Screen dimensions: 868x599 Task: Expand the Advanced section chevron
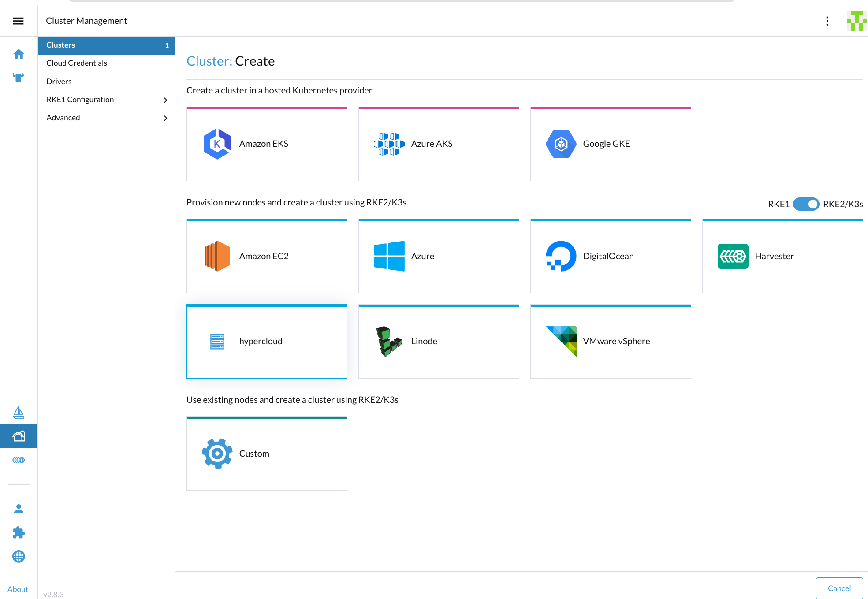pyautogui.click(x=165, y=118)
